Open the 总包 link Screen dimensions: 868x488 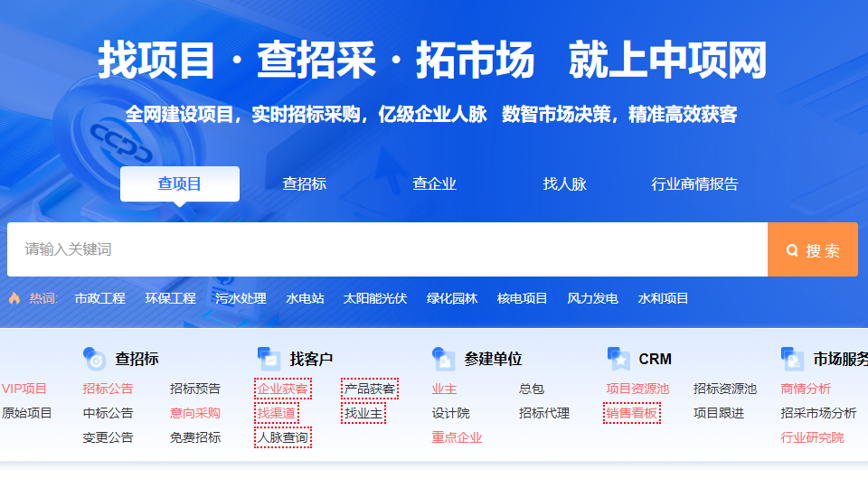[x=532, y=389]
